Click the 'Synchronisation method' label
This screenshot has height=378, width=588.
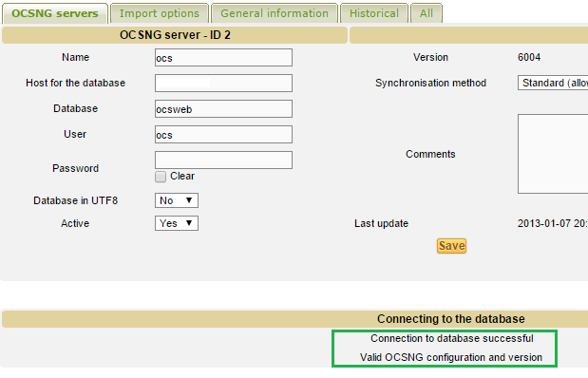click(x=430, y=83)
